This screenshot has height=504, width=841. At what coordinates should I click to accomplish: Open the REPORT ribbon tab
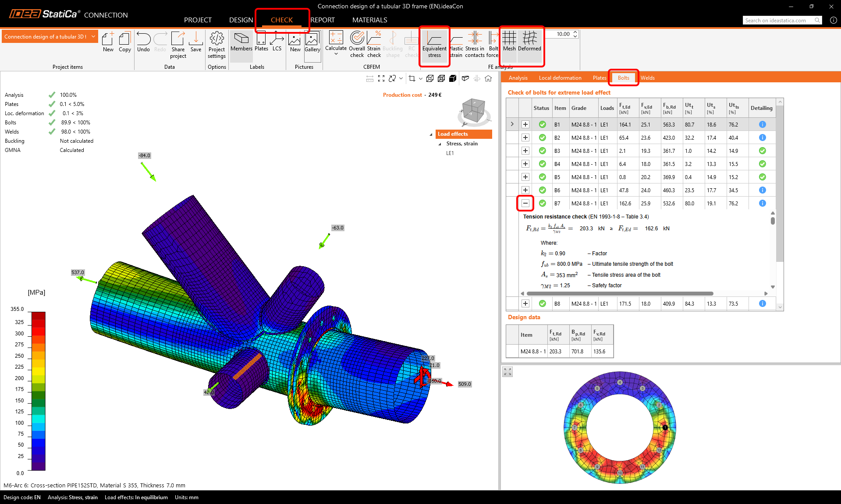point(323,20)
